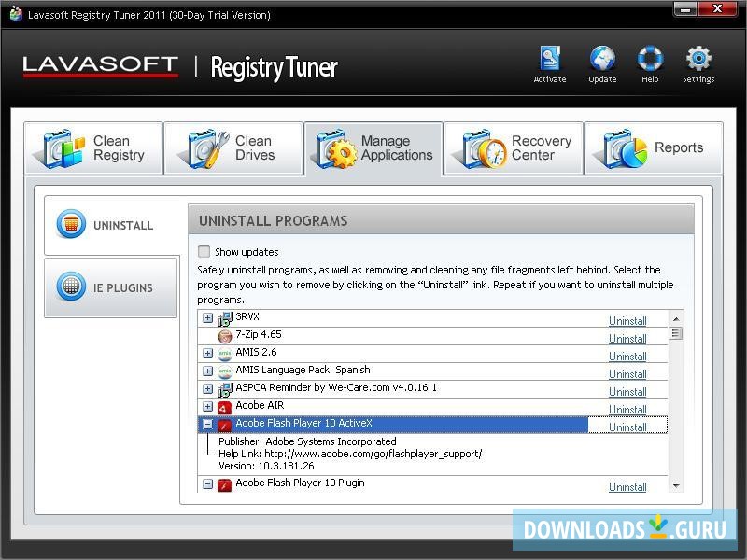Viewport: 747px width, 560px height.
Task: Select the UNINSTALL sidebar icon
Action: [70, 224]
